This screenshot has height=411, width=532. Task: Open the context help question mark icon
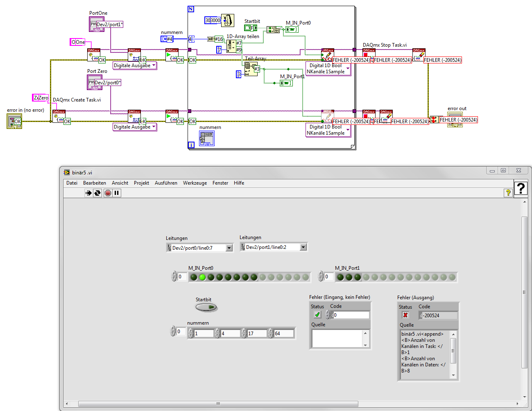tap(508, 193)
